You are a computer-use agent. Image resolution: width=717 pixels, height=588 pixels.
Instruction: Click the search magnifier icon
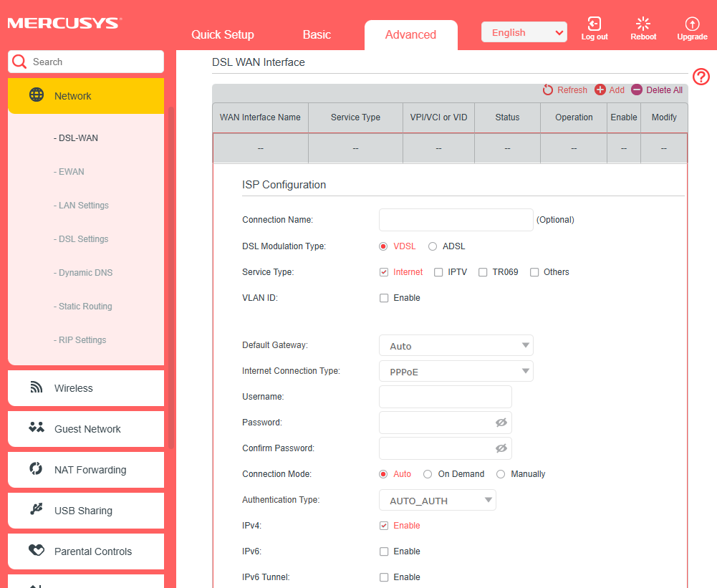(19, 62)
